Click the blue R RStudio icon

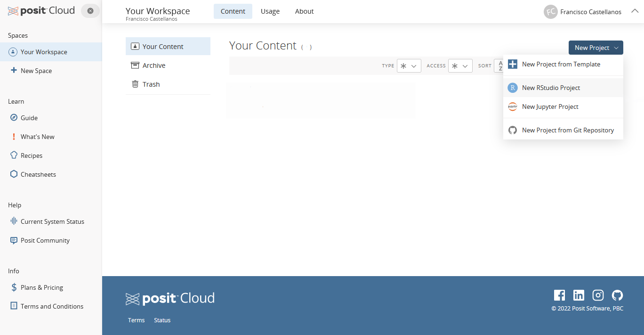(x=513, y=88)
